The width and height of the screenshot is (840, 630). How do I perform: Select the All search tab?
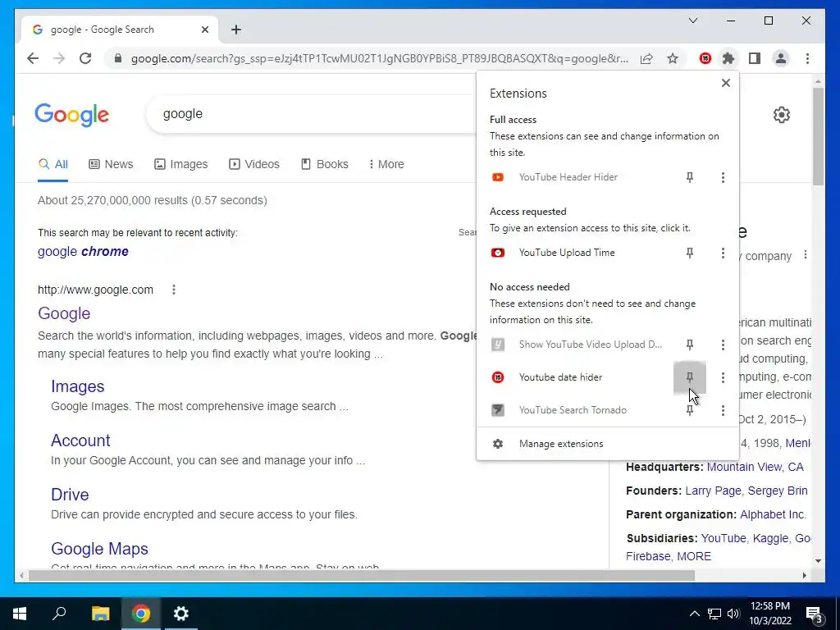pos(53,164)
